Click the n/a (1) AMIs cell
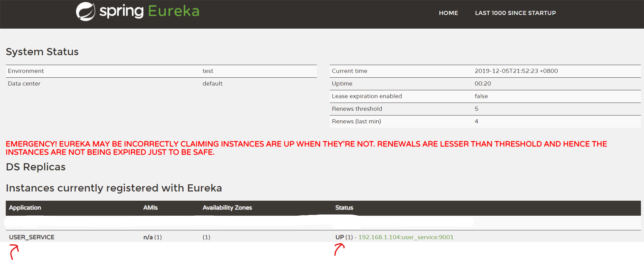Screen dimensions: 644x260 152,237
